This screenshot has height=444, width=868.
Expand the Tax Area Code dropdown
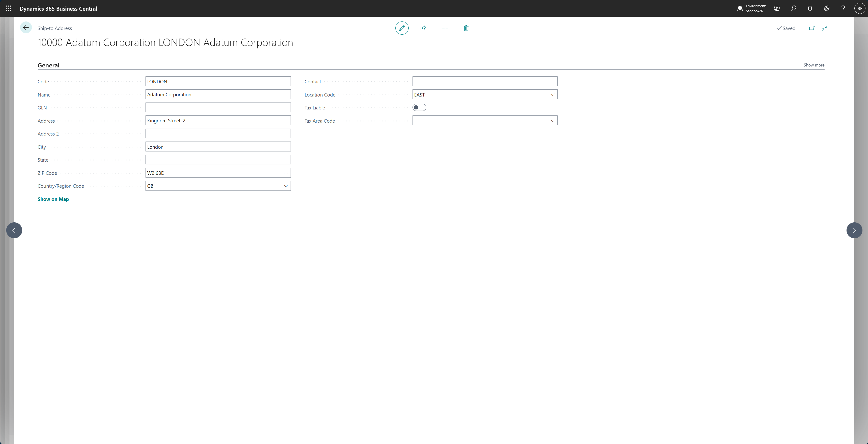(x=553, y=121)
